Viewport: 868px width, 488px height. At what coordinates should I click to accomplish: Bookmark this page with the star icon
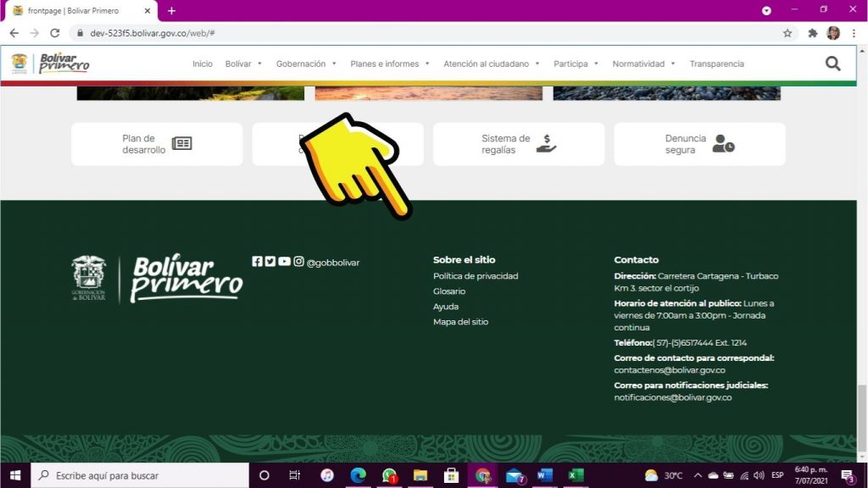[x=787, y=33]
